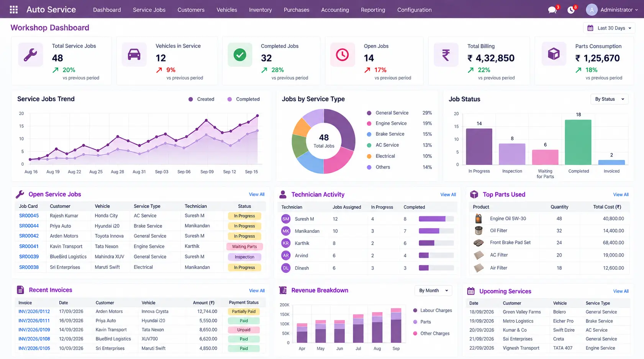
Task: Open the activities clock icon
Action: coord(571,10)
